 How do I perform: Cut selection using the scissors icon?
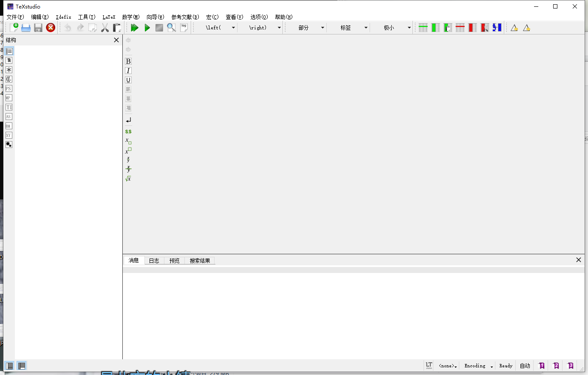click(105, 28)
